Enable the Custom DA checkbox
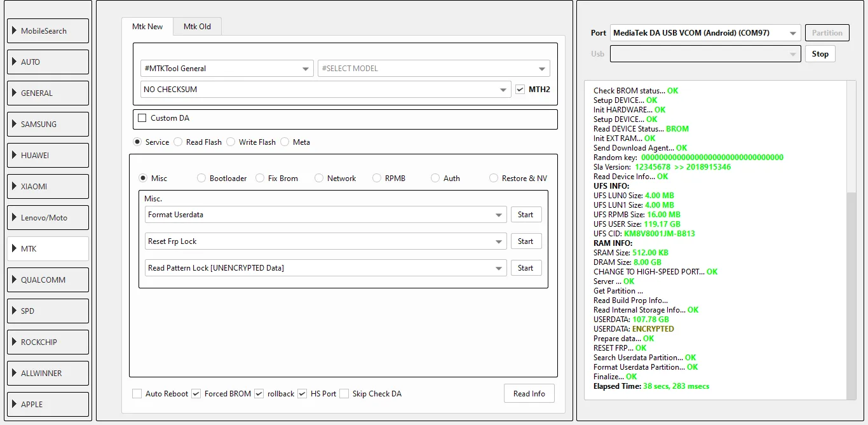Viewport: 868px width, 425px height. [142, 118]
